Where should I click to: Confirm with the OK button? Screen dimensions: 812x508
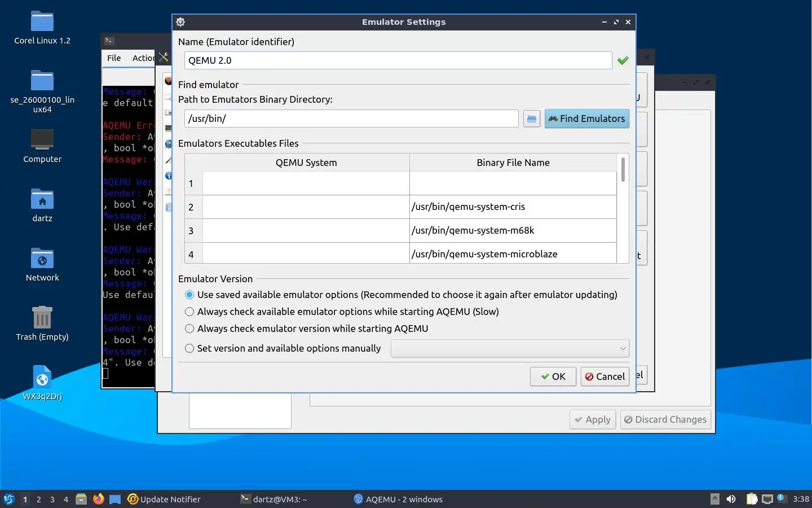click(553, 376)
